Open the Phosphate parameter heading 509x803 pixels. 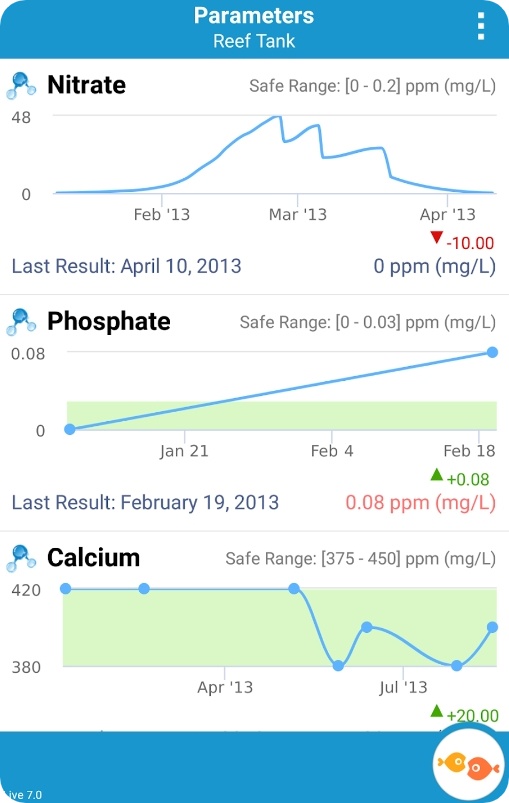[x=109, y=322]
